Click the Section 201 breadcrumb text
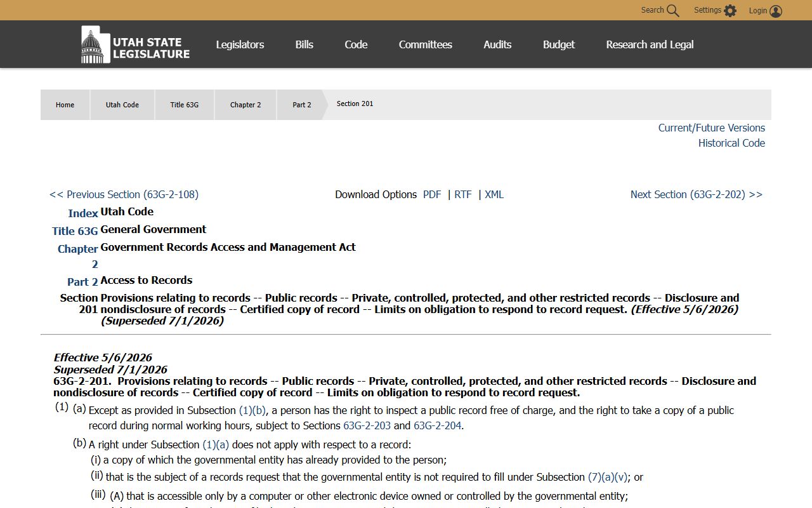Viewport: 812px width, 508px height. tap(355, 104)
